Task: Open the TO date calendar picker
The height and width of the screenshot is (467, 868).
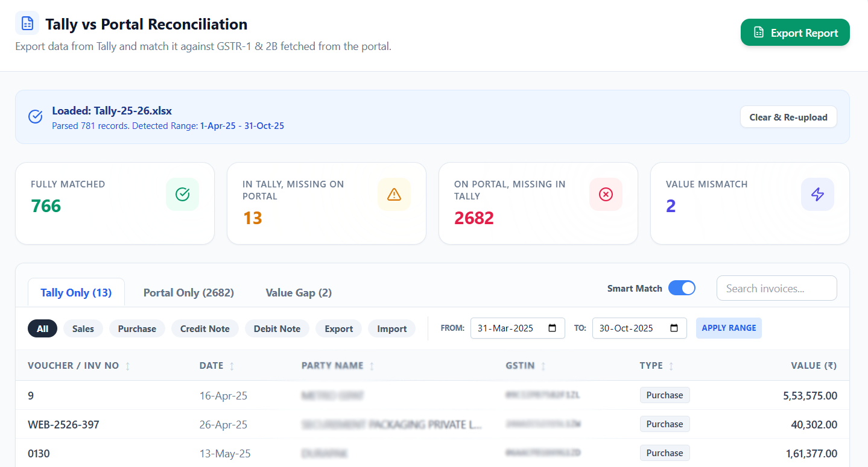Action: tap(674, 328)
